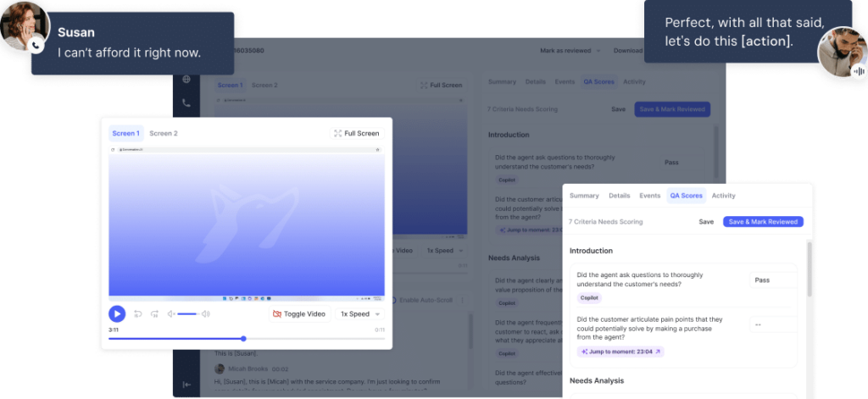Screen dimensions: 868x399
Task: Click the audio waveform badge on agent avatar
Action: (x=860, y=71)
